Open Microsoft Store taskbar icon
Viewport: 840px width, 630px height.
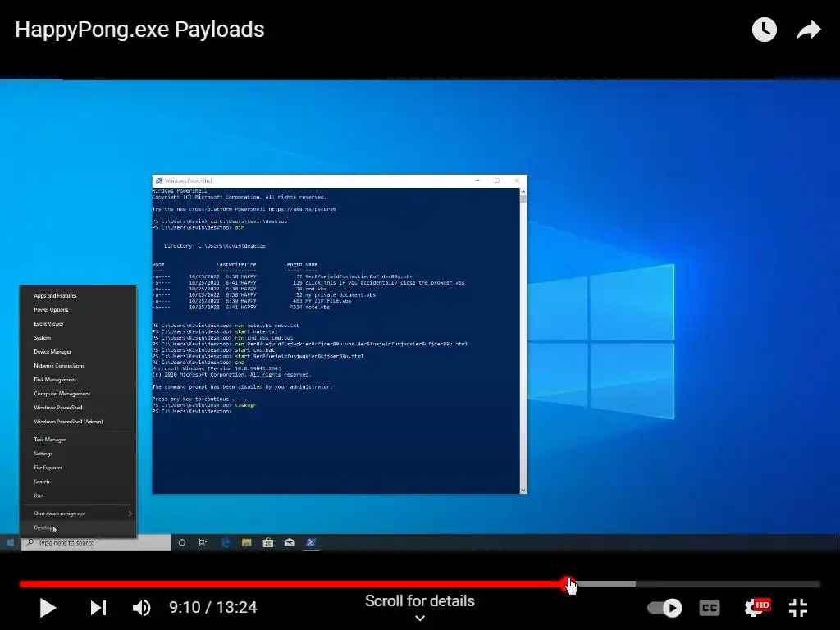(268, 543)
